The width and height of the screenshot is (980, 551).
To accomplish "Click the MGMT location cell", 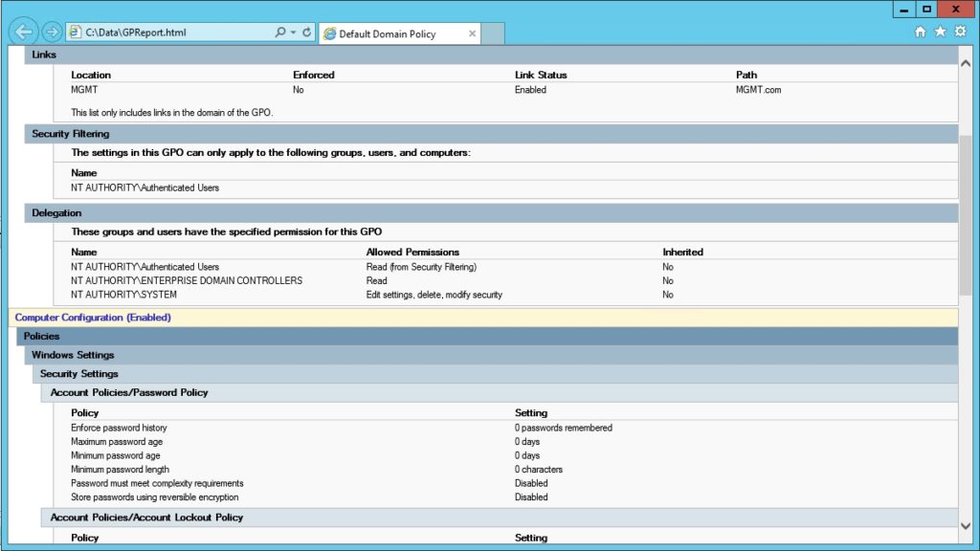I will coord(84,90).
